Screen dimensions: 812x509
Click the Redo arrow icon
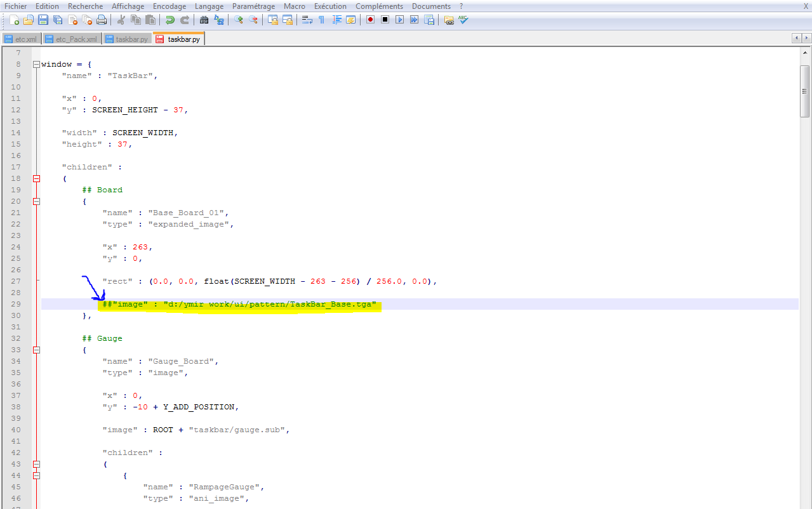click(185, 20)
